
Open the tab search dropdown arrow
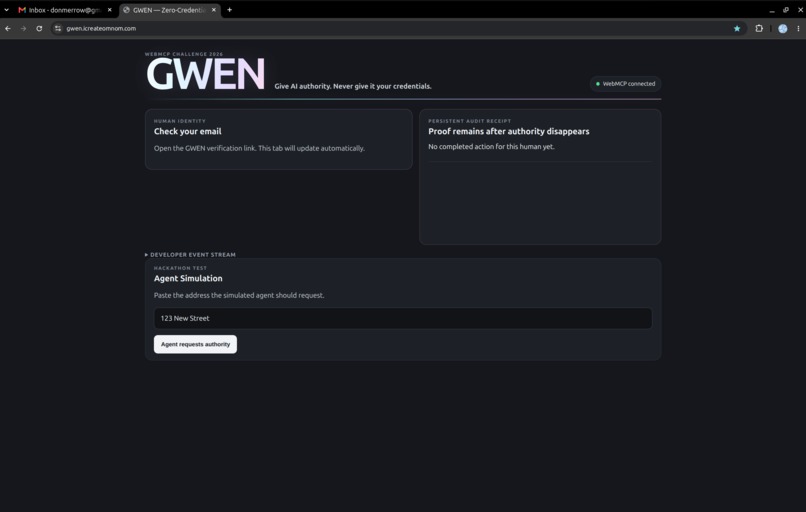coord(7,10)
